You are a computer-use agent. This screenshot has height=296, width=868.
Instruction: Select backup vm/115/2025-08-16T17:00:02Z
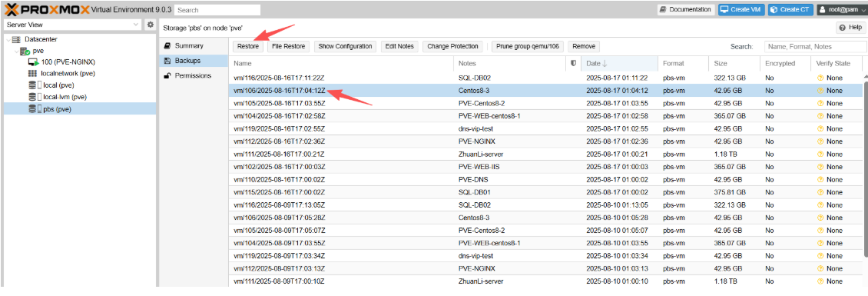click(x=545, y=192)
